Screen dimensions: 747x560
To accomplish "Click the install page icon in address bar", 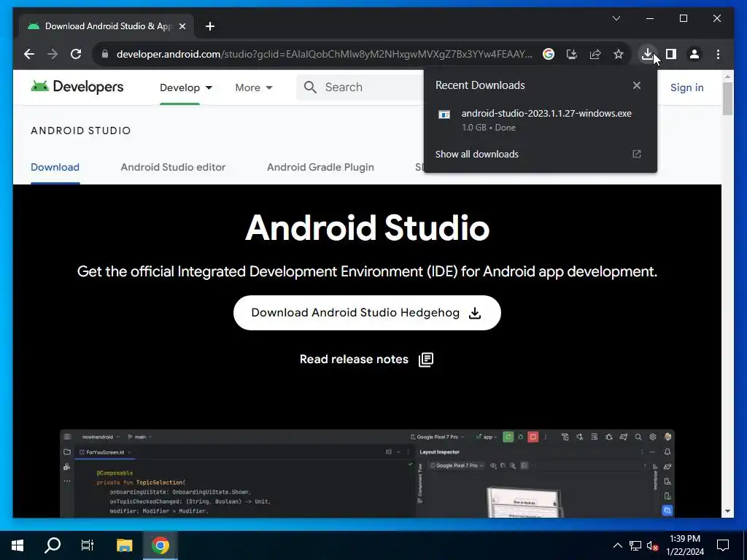I will coord(572,54).
